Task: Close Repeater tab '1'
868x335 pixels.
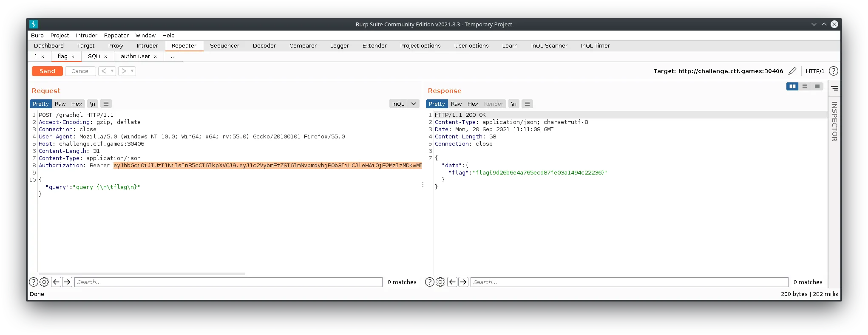Action: pyautogui.click(x=43, y=56)
